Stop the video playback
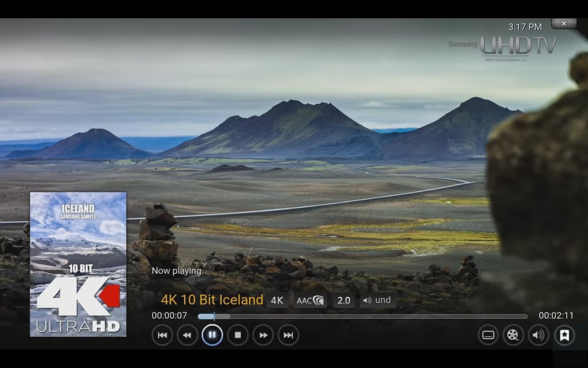The image size is (588, 368). tap(238, 335)
